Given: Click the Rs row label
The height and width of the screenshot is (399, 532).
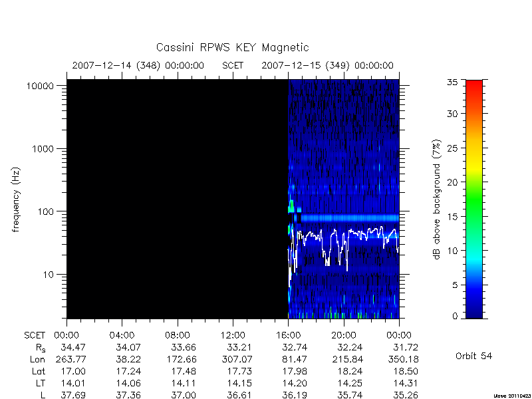Looking at the screenshot, I should pos(41,348).
